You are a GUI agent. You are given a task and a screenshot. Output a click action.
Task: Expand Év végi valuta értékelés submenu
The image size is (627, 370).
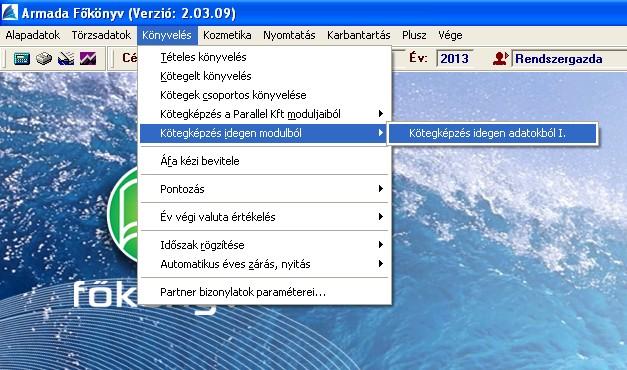point(264,217)
